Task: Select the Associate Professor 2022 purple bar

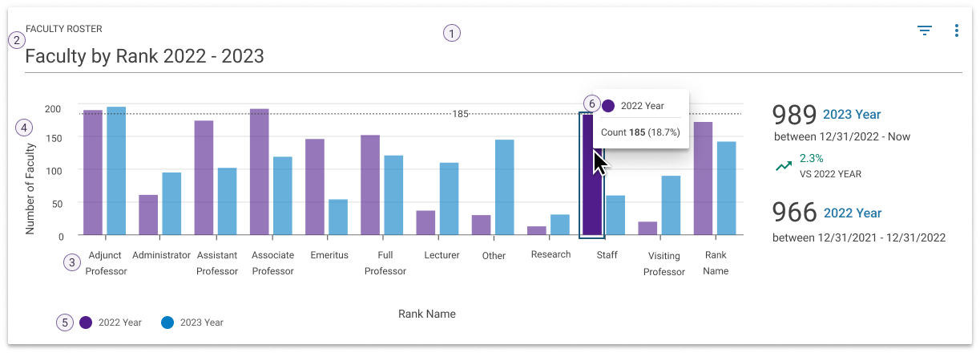Action: (259, 172)
